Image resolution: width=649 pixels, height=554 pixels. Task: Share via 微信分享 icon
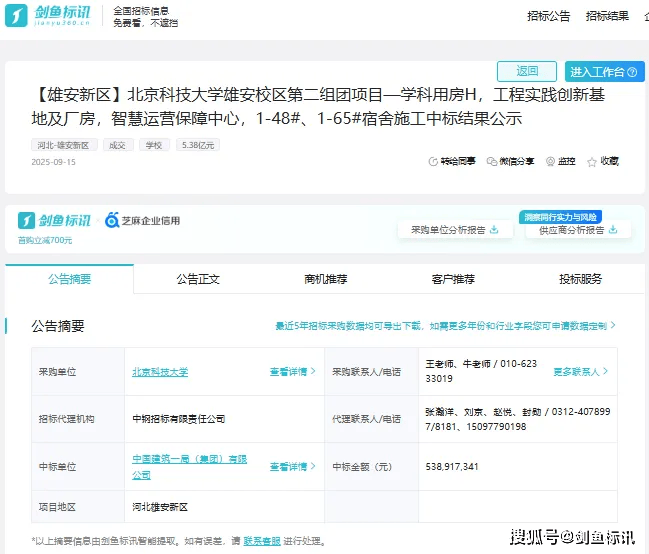(491, 161)
